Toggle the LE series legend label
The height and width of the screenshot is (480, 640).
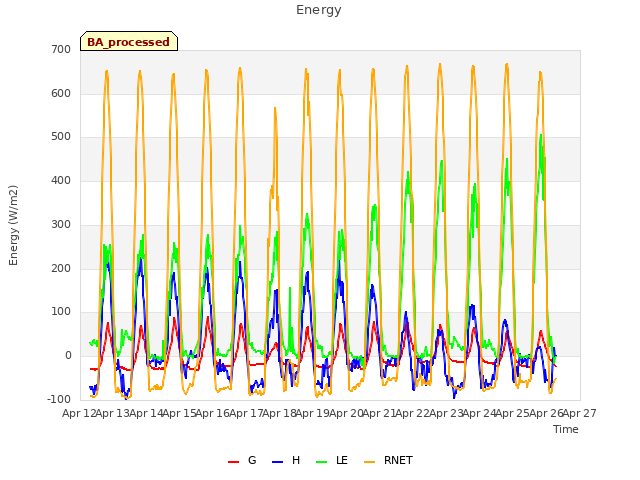point(342,460)
